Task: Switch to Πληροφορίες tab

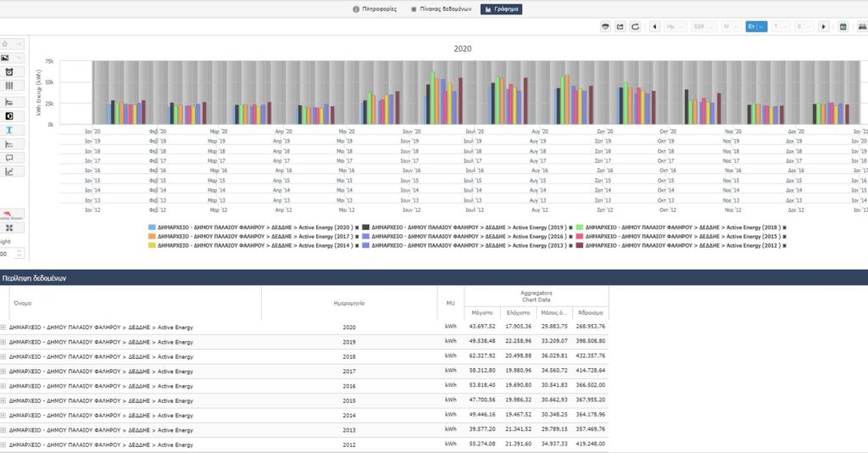Action: coord(375,8)
